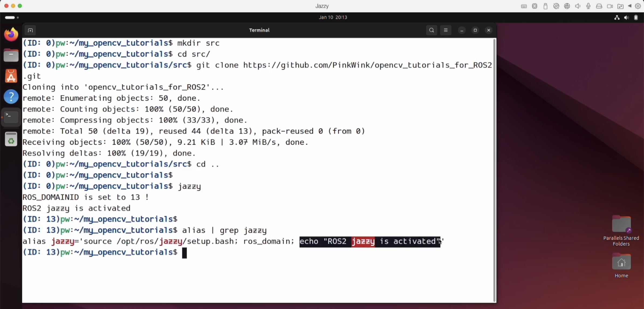Open the terminal search tool
644x309 pixels.
(431, 30)
